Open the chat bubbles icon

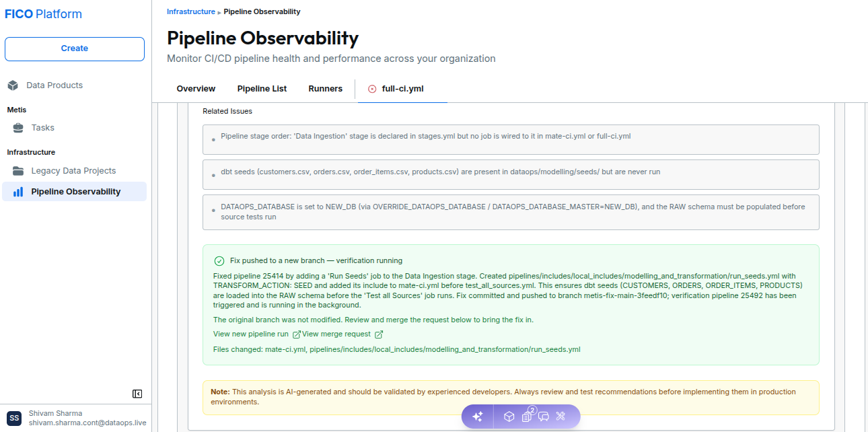544,417
